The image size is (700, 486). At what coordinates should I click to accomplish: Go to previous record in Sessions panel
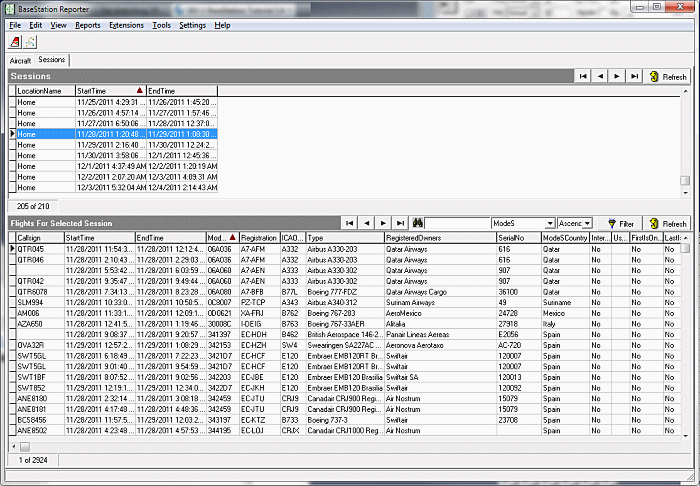(600, 76)
